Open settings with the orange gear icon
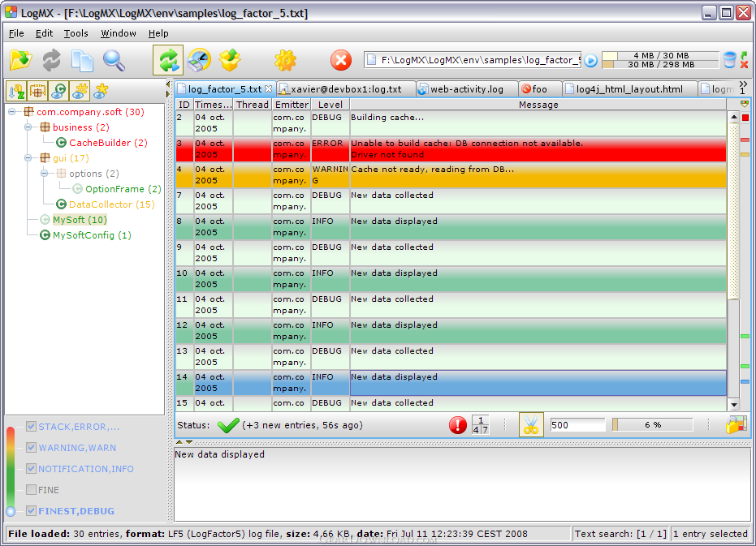 [286, 60]
